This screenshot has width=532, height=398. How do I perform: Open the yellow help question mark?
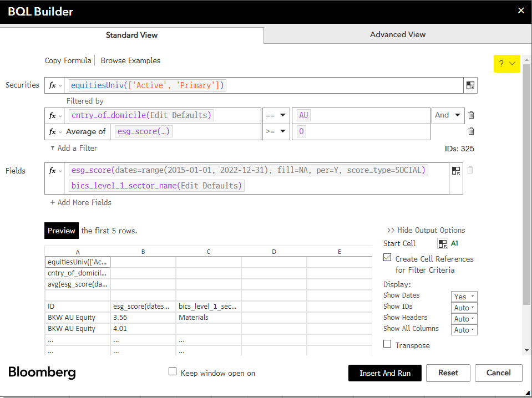coord(503,64)
